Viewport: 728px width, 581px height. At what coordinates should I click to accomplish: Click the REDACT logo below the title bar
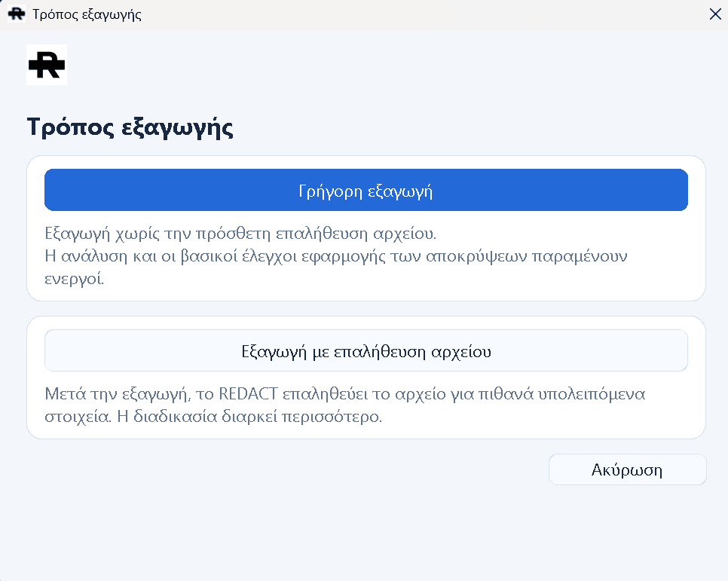click(x=47, y=65)
